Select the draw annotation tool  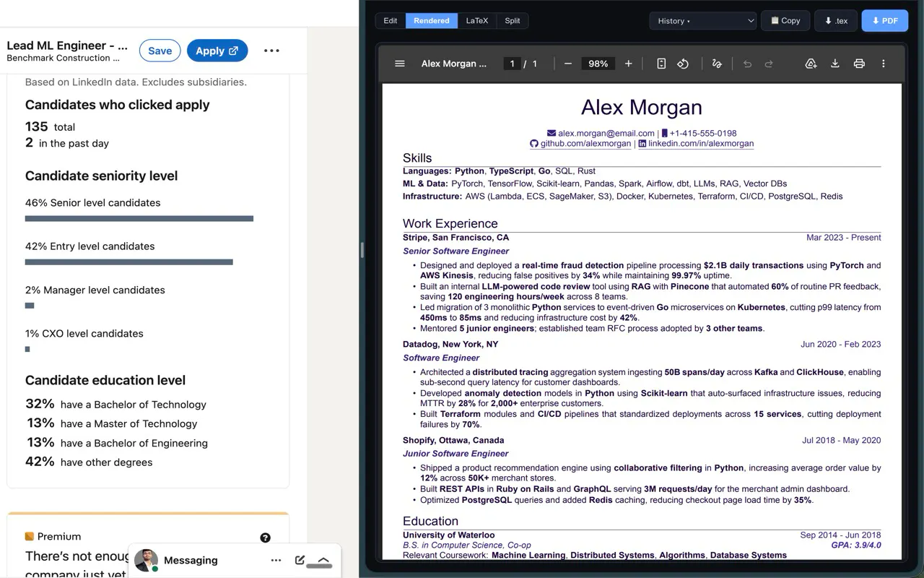(x=717, y=64)
